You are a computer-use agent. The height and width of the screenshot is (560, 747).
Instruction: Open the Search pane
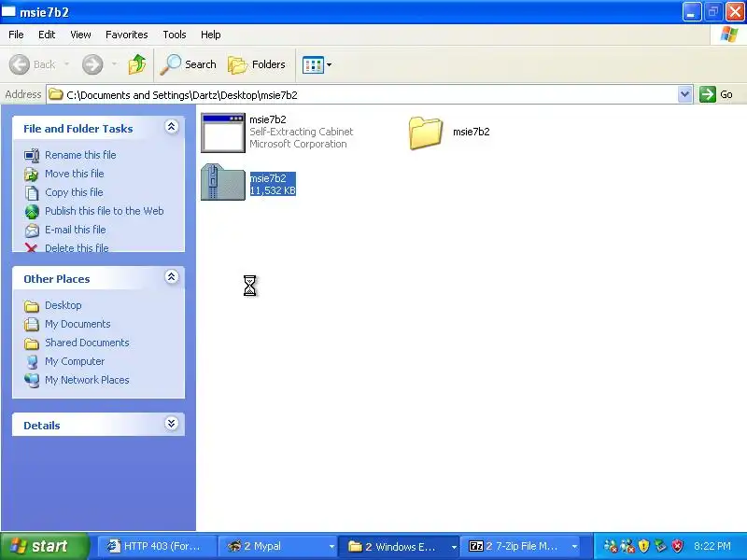pyautogui.click(x=189, y=64)
